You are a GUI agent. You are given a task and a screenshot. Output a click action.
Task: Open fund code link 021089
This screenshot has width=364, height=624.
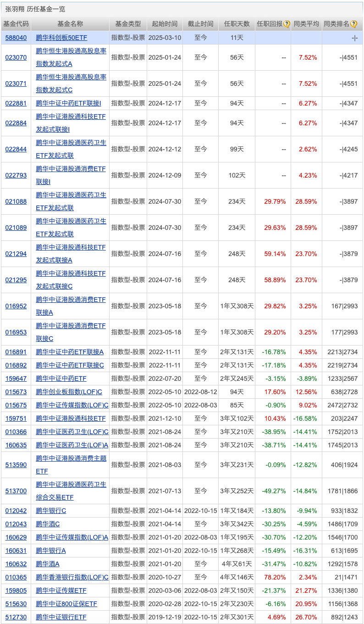(x=16, y=228)
